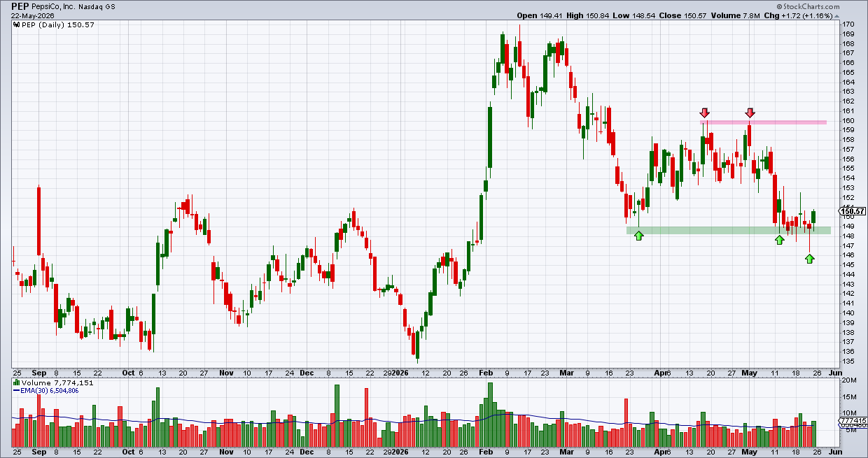Click the PEP (Daily) 150.57 legend text
This screenshot has width=868, height=458.
(58, 25)
